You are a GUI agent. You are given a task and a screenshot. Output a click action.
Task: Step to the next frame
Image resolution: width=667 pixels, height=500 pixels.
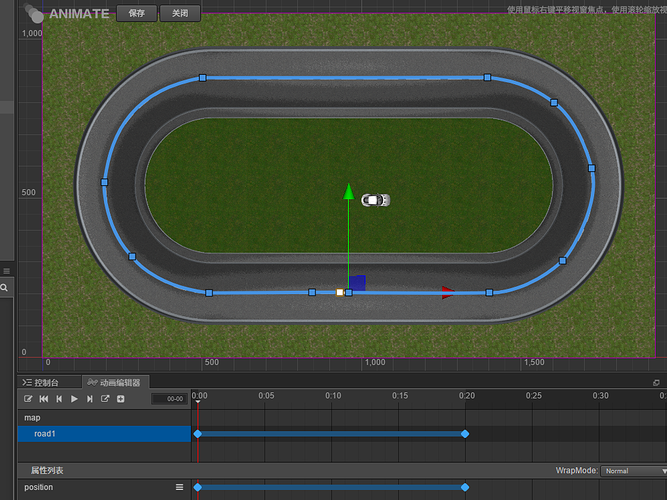(90, 399)
